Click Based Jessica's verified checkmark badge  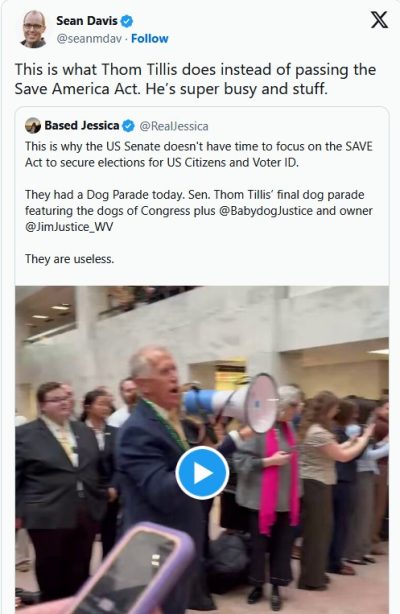[128, 126]
